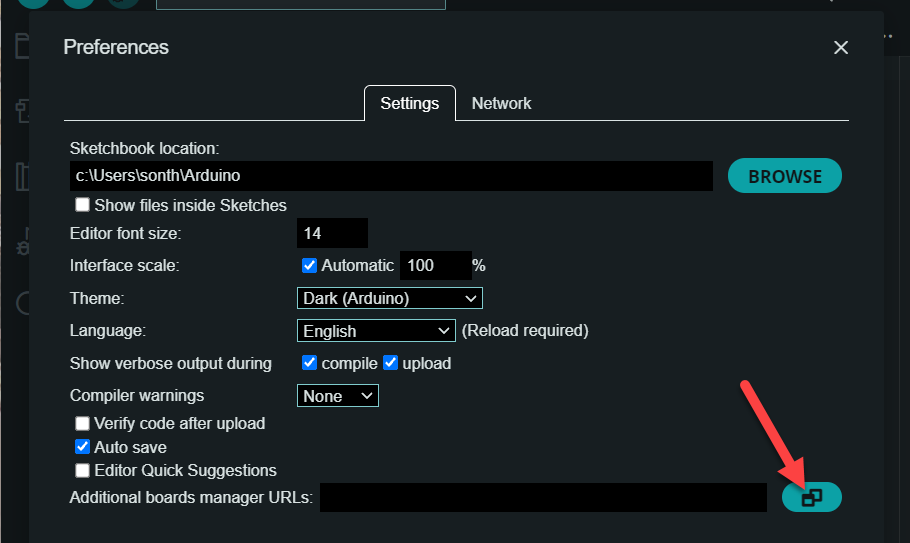The width and height of the screenshot is (910, 543).
Task: Open the Search sidebar icon
Action: pos(23,303)
